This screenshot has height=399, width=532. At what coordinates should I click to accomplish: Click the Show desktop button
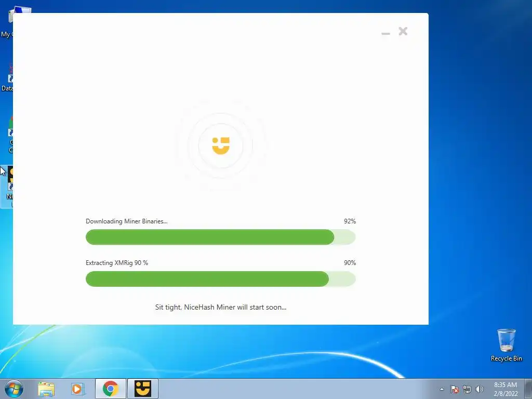point(528,389)
